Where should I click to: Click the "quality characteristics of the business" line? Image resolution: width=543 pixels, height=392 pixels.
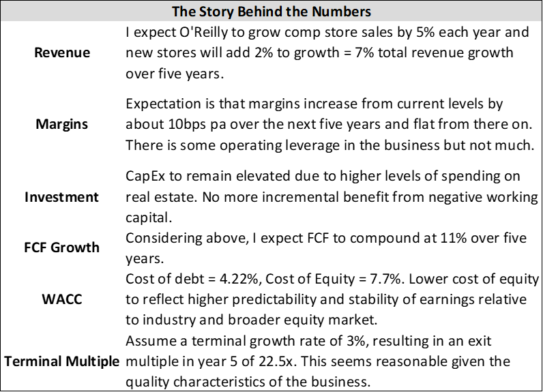(248, 382)
